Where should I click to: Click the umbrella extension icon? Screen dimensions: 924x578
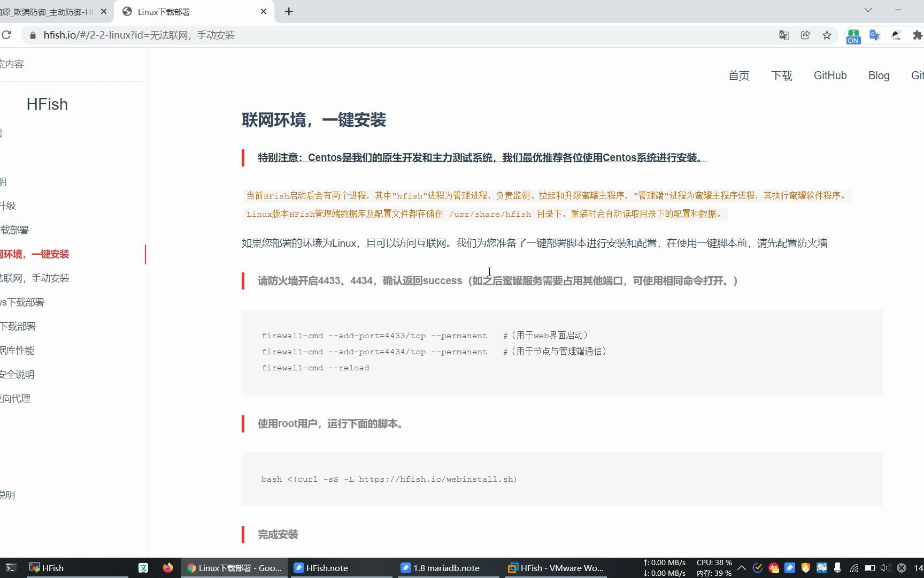[x=896, y=35]
